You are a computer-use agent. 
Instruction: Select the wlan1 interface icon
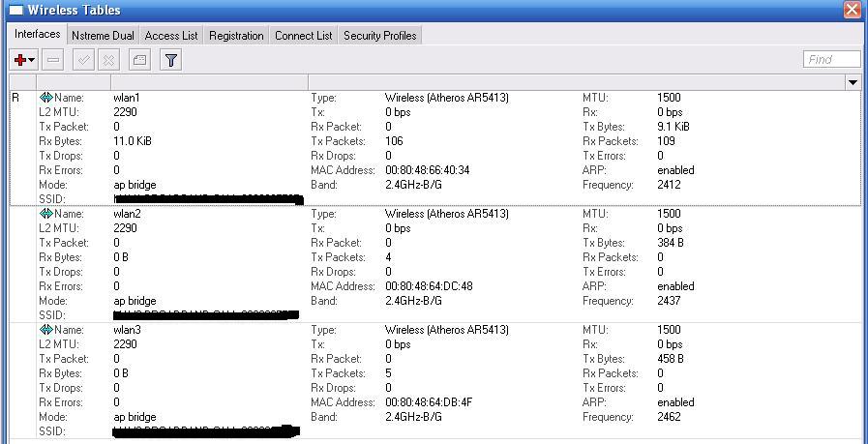[x=45, y=98]
